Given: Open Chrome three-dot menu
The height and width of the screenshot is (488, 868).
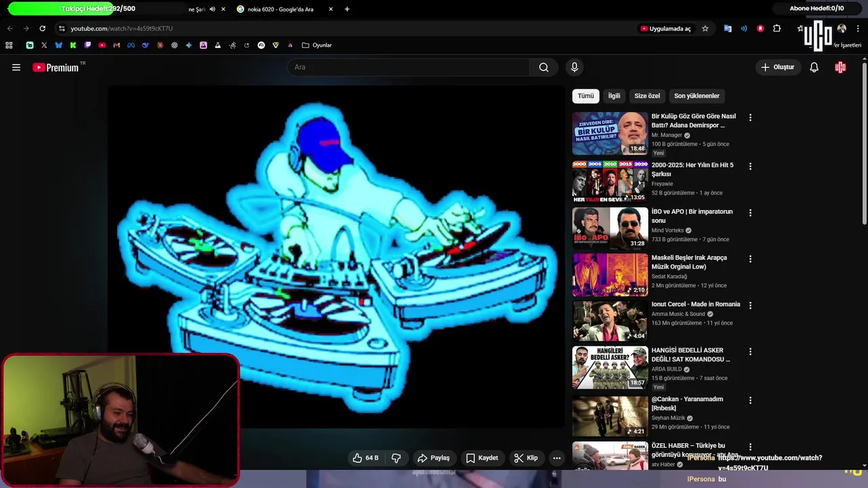Looking at the screenshot, I should coord(859,28).
